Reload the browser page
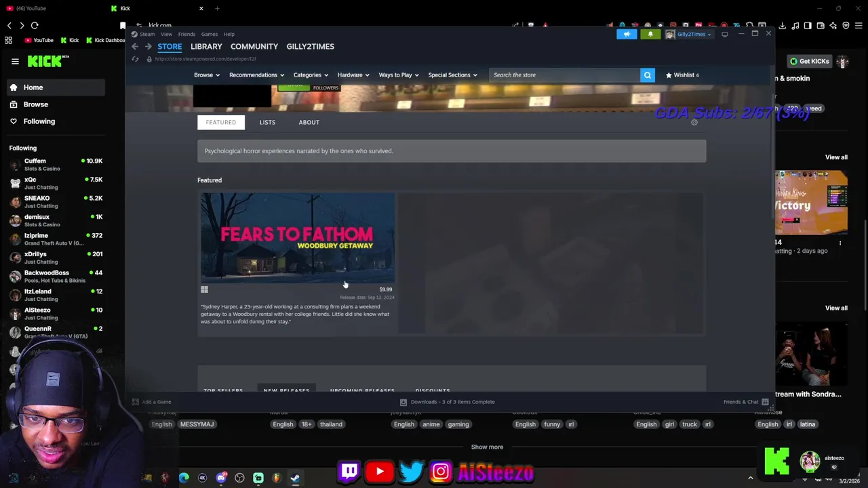The width and height of the screenshot is (868, 488). [35, 25]
